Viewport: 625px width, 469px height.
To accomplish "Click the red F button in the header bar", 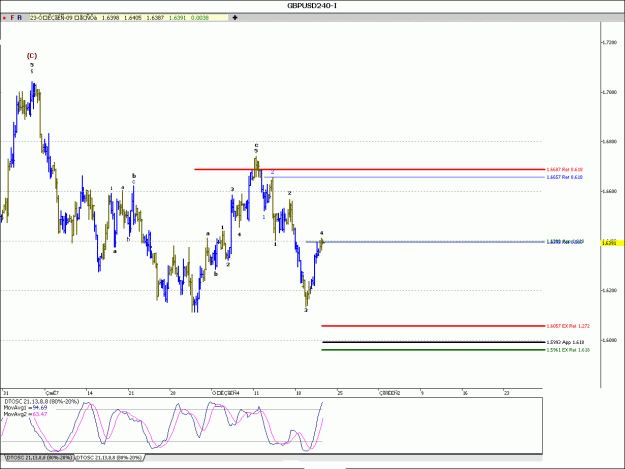I will 12,18.
